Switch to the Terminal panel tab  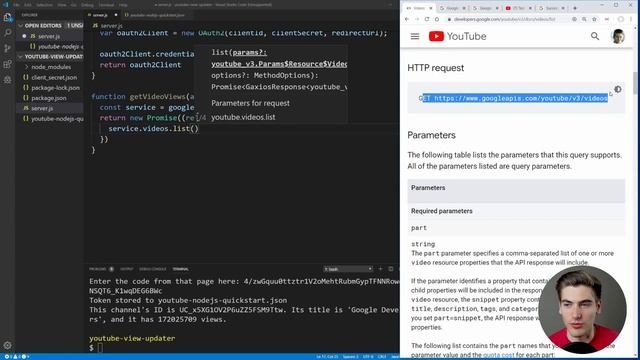pos(180,269)
